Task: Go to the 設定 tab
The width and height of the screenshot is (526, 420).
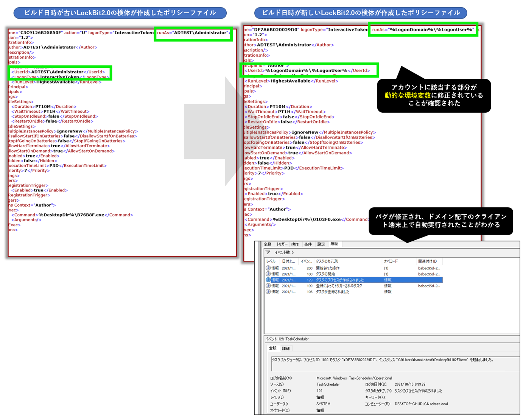Action: coord(321,244)
